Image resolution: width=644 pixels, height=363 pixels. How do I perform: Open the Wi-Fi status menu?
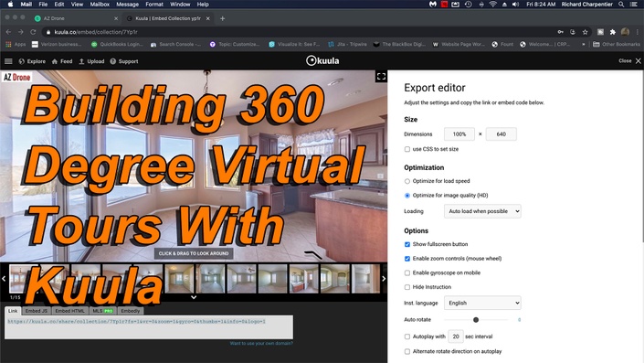click(x=493, y=4)
